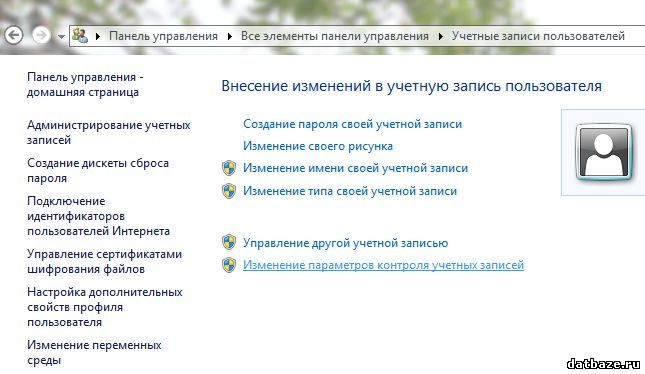This screenshot has height=374, width=645.
Task: Expand arrow before Панель управления breadcrumb
Action: click(98, 36)
